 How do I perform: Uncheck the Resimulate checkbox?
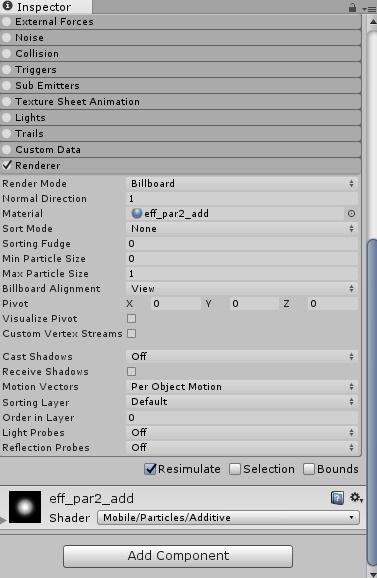tap(150, 469)
